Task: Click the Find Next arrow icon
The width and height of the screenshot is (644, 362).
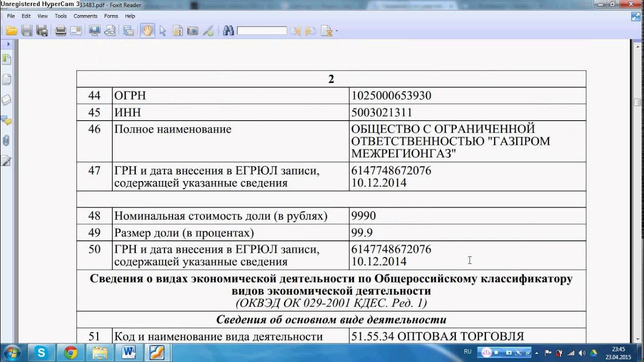Action: click(310, 31)
